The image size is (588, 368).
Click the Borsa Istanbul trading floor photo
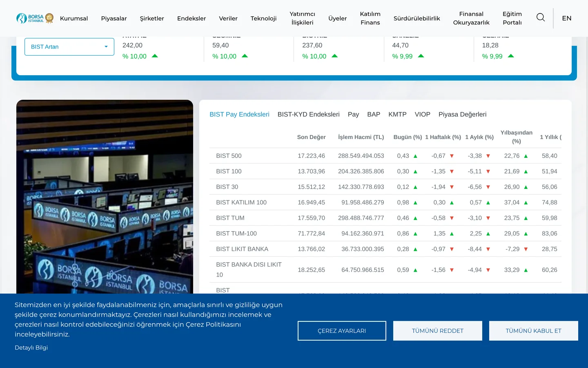[105, 197]
